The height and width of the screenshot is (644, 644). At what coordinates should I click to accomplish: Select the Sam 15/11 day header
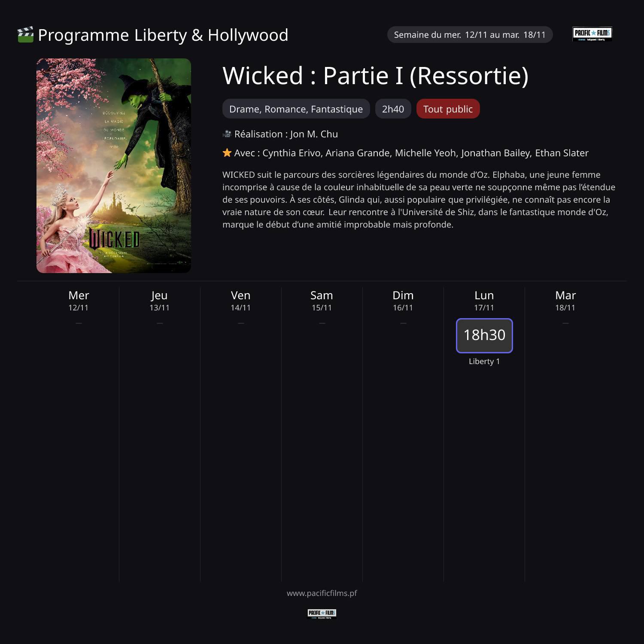click(322, 301)
